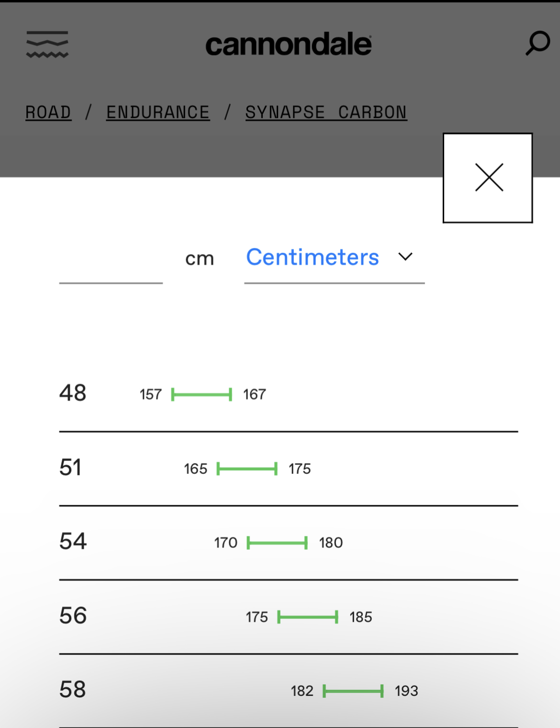Click the 157–167 green range bar
The height and width of the screenshot is (728, 560).
click(202, 394)
